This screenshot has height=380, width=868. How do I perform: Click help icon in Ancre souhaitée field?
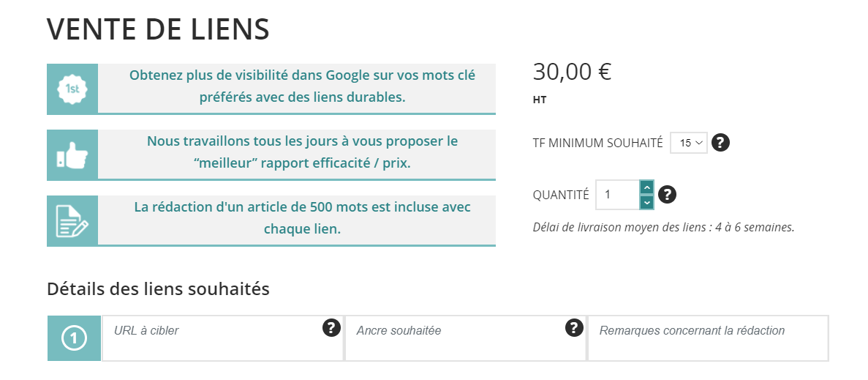574,328
